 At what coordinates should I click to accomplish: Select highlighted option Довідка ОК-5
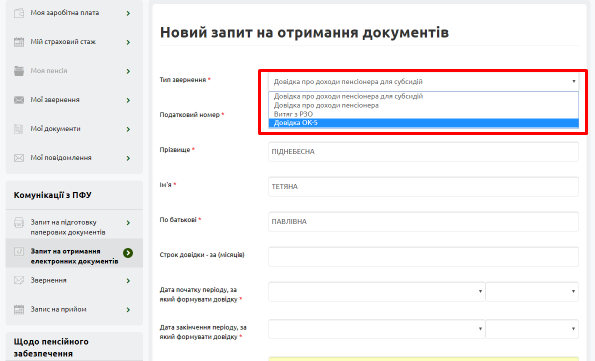[423, 123]
